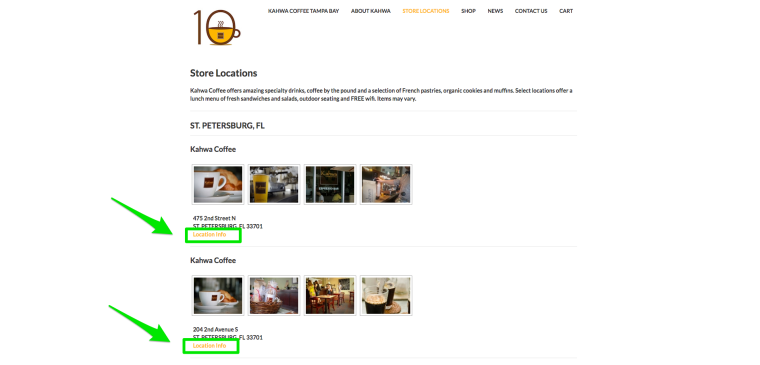This screenshot has height=365, width=760.
Task: Open Kahwa Coffee Tampa Bay menu item
Action: coord(303,11)
